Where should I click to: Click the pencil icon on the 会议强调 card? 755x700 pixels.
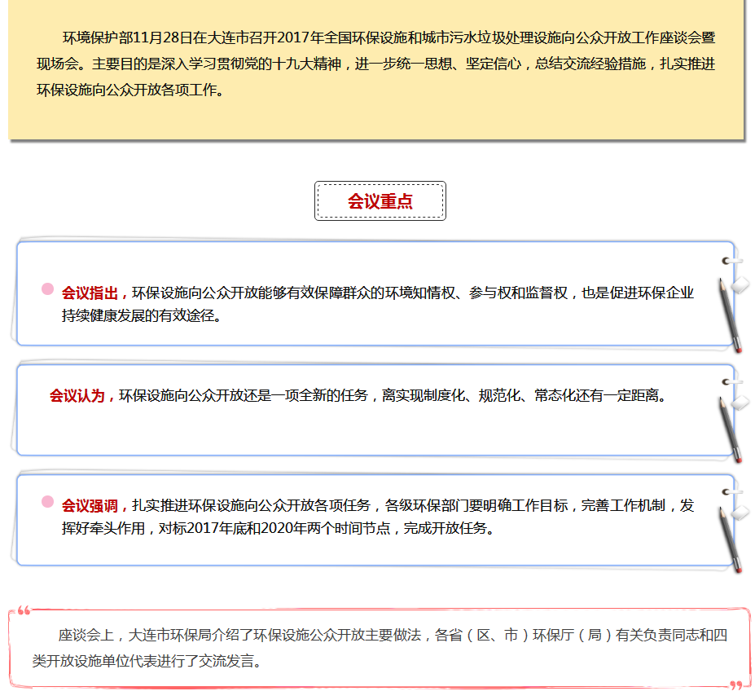[x=729, y=539]
